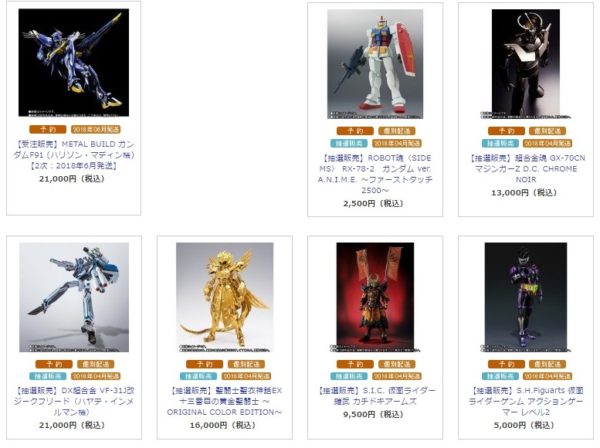Viewport: 600px width, 448px height.
Task: Open the S.I.C. Kamen Rider Gaim image
Action: click(x=375, y=297)
